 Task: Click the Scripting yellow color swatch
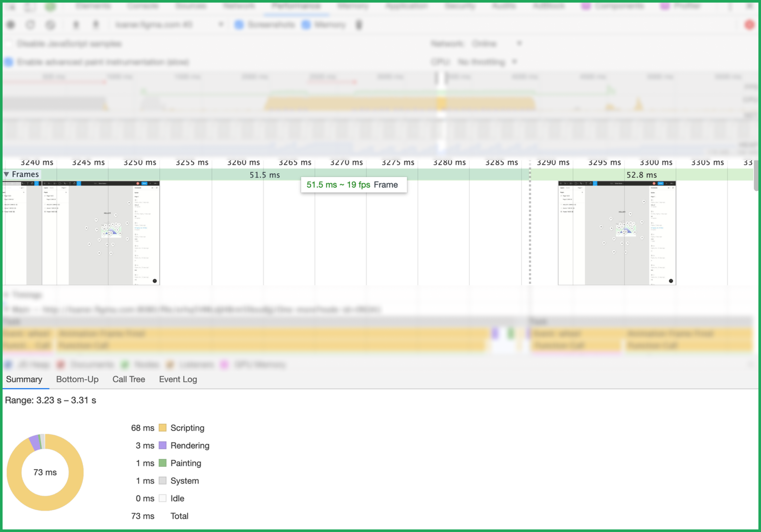[x=162, y=428]
